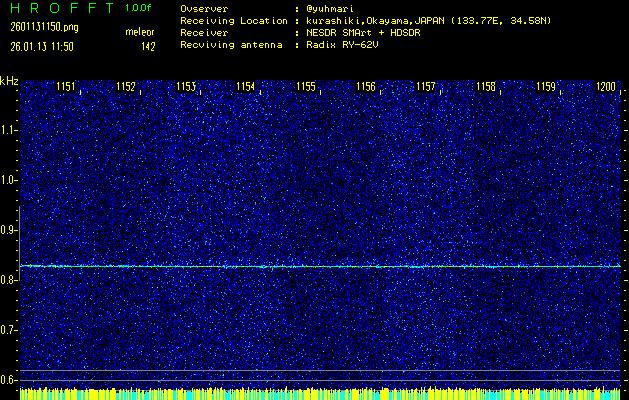Viewport: 629px width, 400px height.
Task: Click the green carrier signal line
Action: (x=320, y=266)
